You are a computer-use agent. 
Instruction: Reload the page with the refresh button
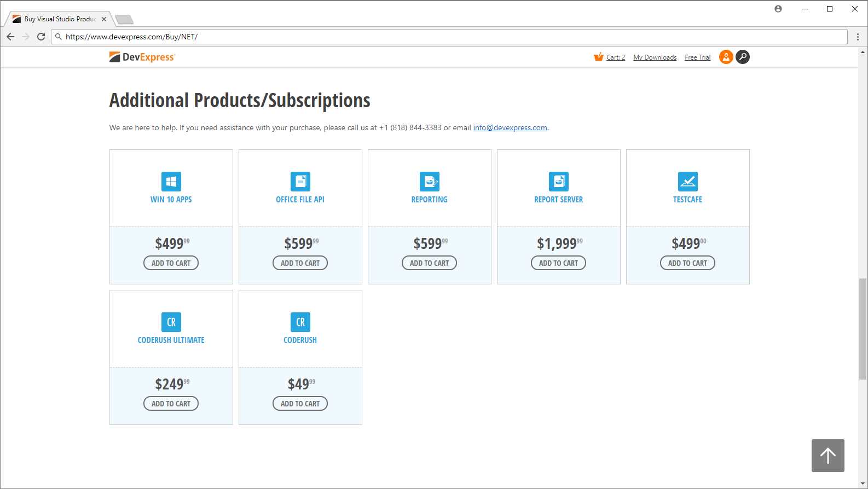point(41,37)
